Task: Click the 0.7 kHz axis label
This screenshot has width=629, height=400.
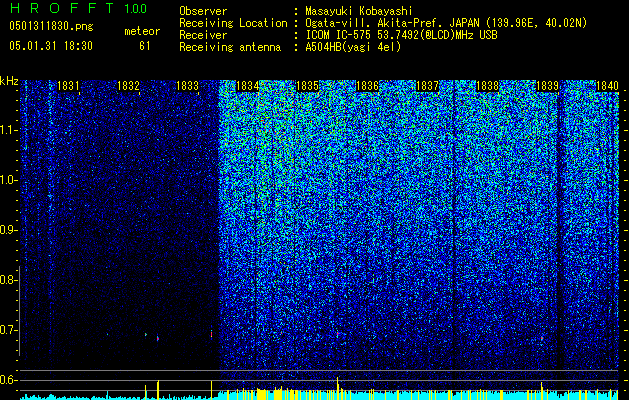Action: 8,330
